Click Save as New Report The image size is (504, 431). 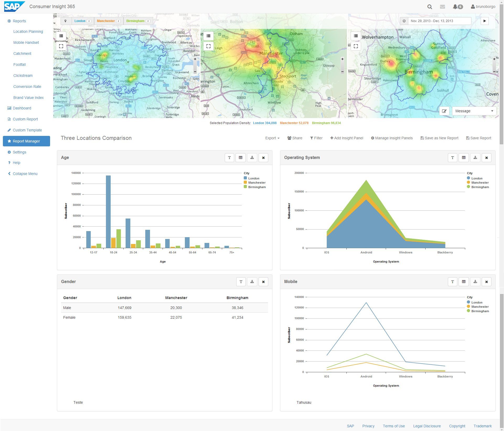[x=439, y=138]
